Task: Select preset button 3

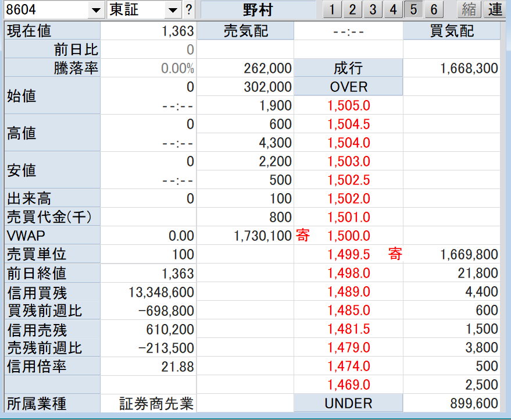Action: click(x=373, y=10)
